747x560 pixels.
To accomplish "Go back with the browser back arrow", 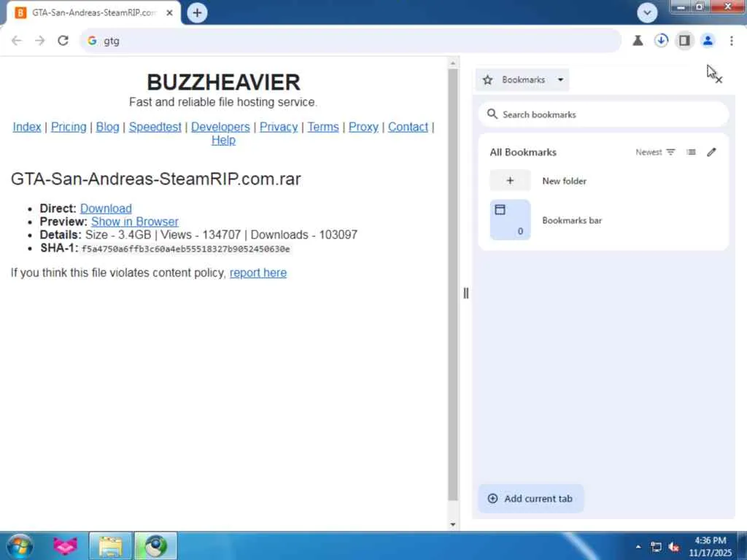I will tap(17, 41).
